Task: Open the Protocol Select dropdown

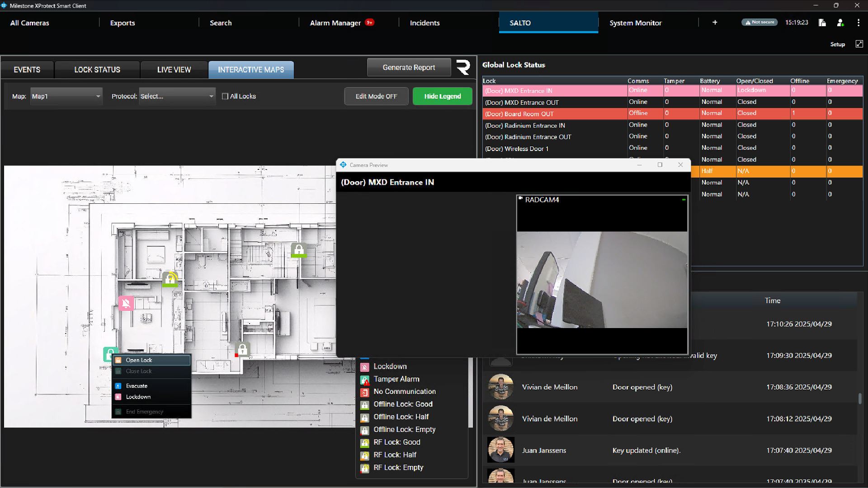Action: tap(177, 96)
